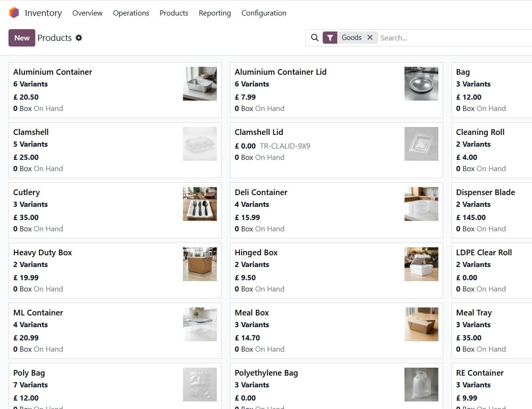Select the Aluminium Container product name

(53, 72)
